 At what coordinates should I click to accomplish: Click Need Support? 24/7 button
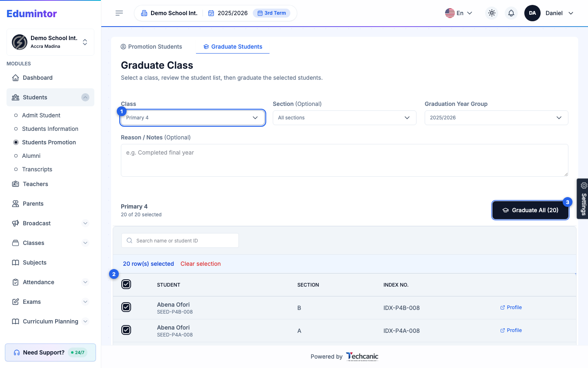click(50, 352)
